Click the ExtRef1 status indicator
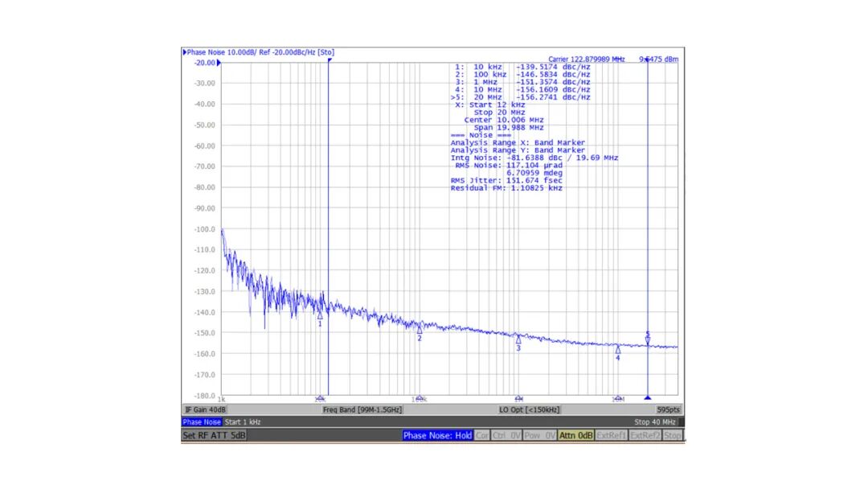This screenshot has width=868, height=489. 611,435
